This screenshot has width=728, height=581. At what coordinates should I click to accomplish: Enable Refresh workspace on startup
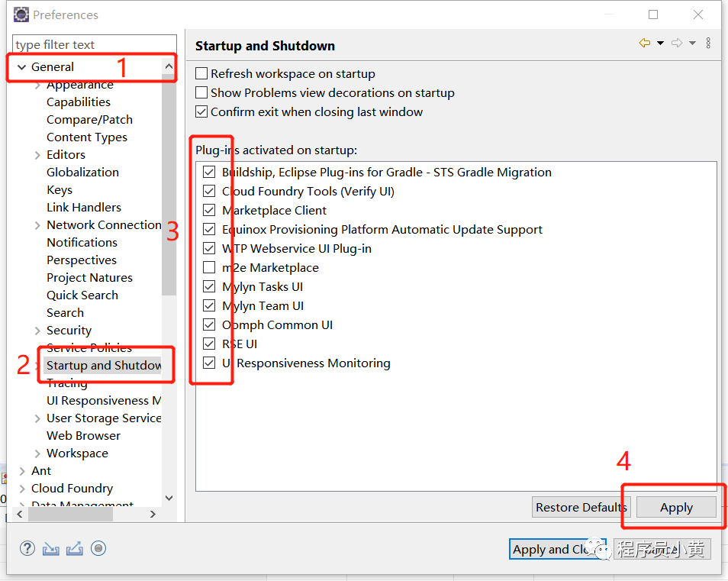201,74
